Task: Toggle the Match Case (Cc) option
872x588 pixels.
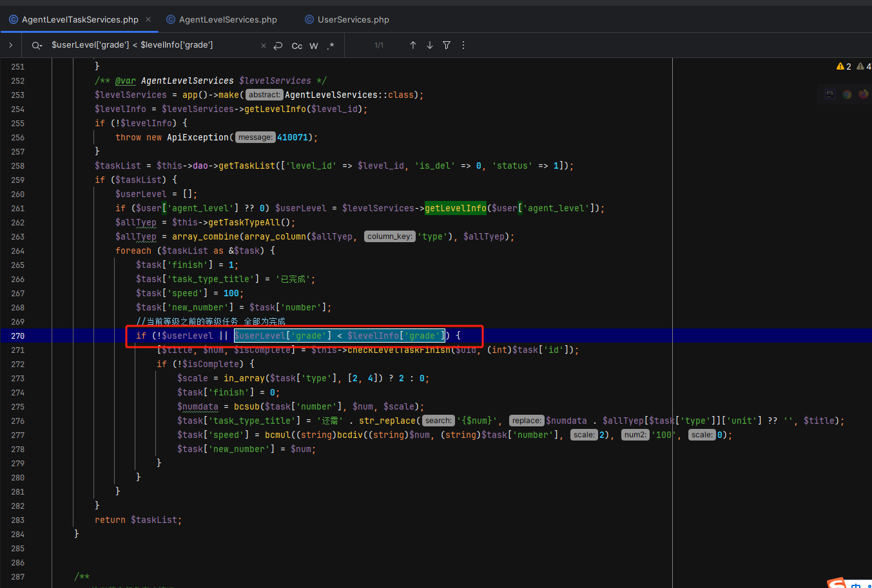Action: pos(297,46)
